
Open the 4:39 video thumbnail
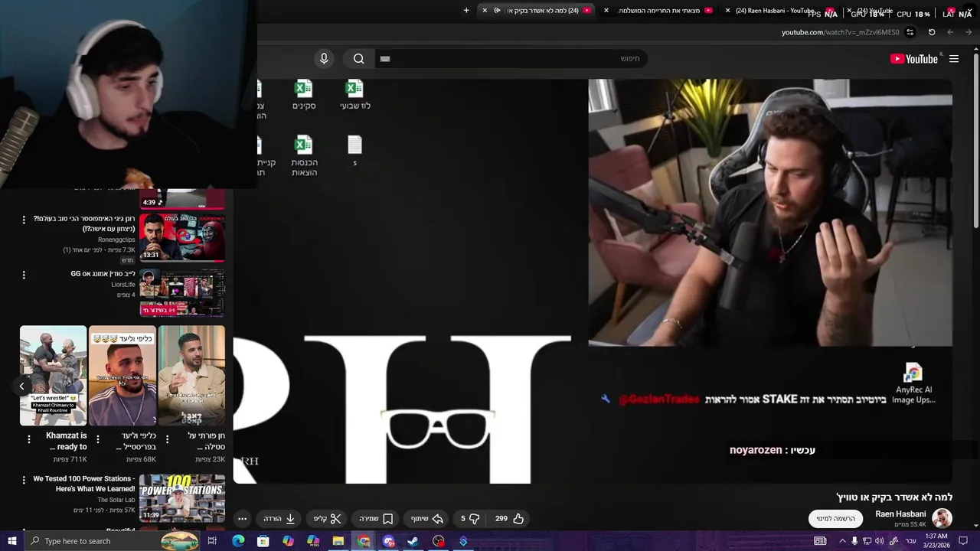tap(182, 199)
